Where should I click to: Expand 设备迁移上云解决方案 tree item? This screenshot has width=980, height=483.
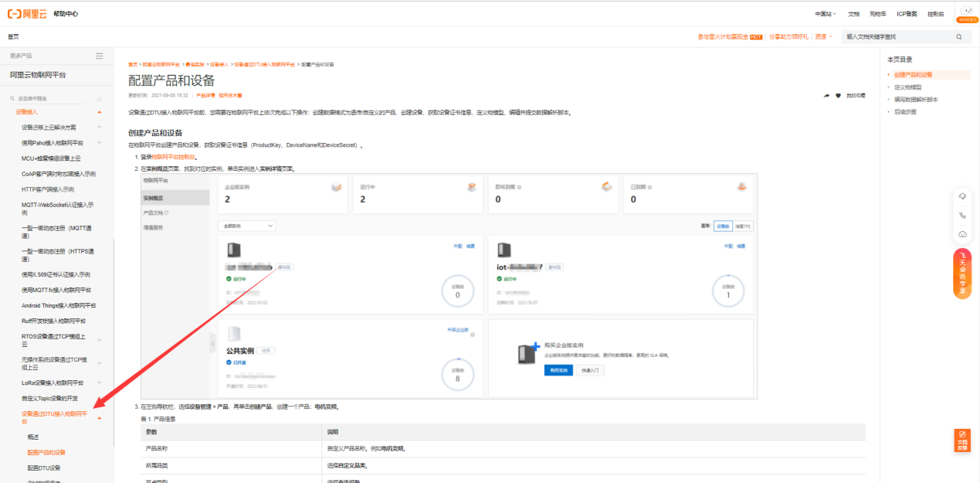[x=99, y=128]
